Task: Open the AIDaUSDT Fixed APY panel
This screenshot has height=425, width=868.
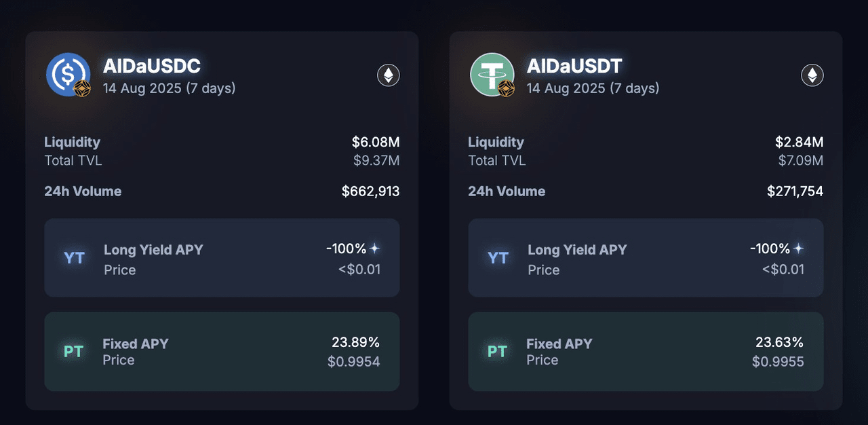Action: tap(646, 352)
